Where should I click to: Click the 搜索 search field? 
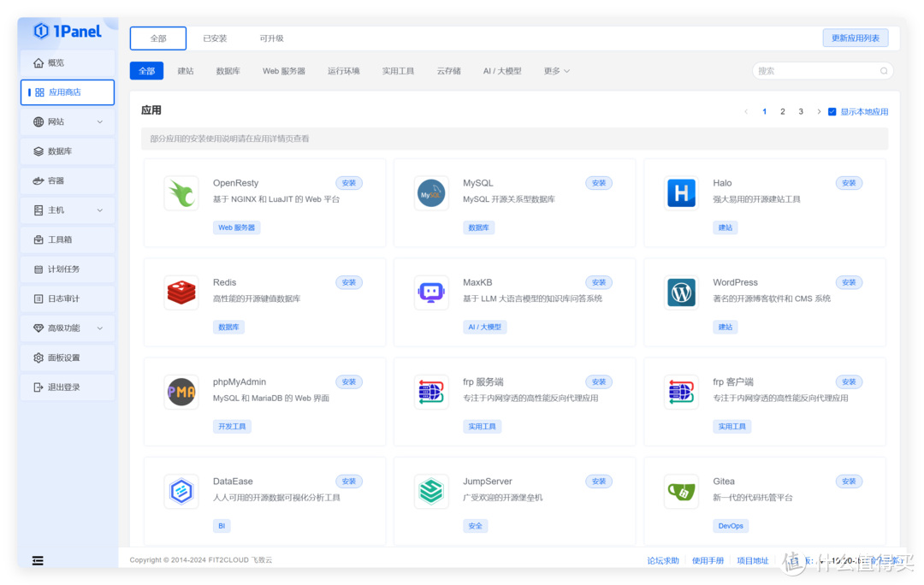coord(823,71)
